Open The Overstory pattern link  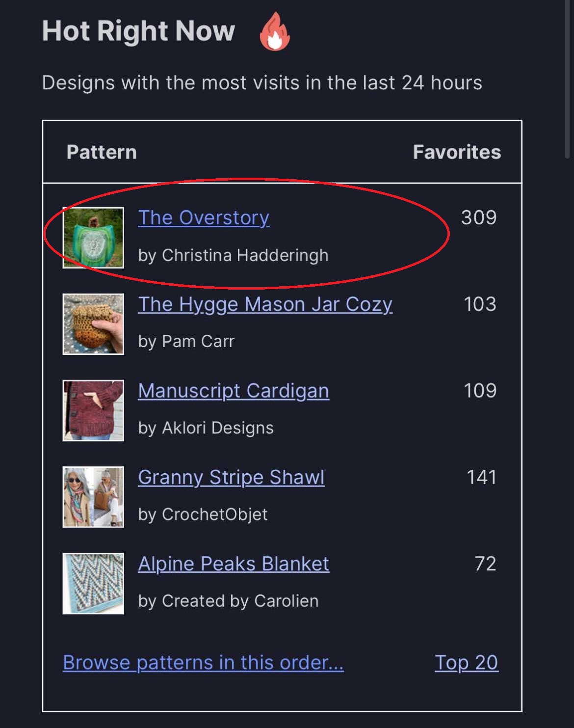[x=204, y=217]
